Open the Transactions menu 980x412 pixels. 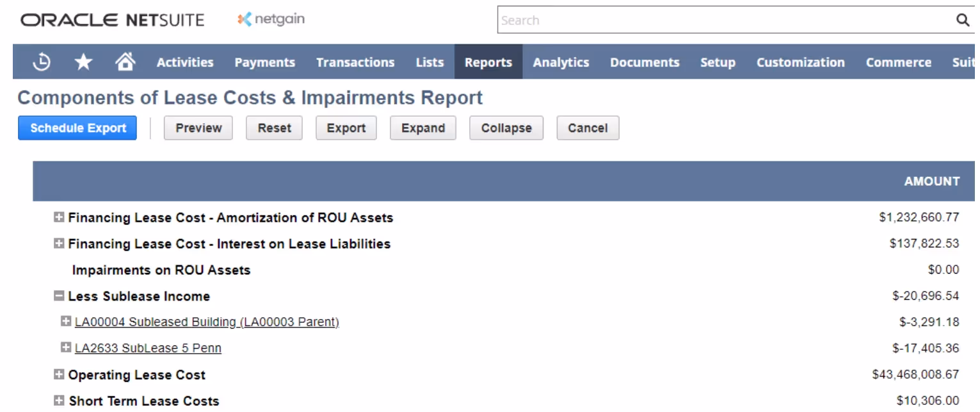355,62
